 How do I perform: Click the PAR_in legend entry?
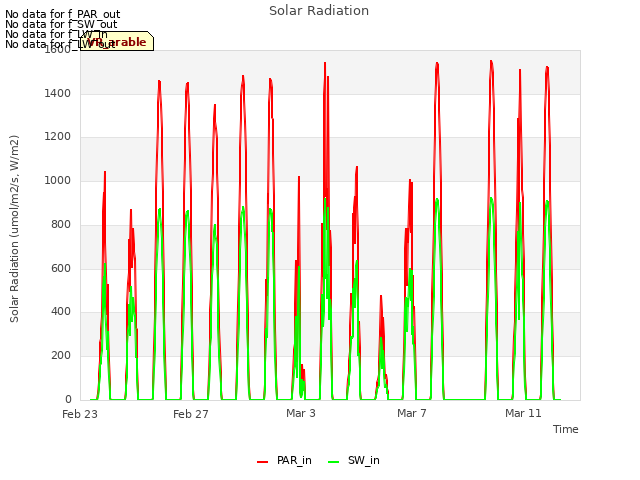pyautogui.click(x=284, y=460)
